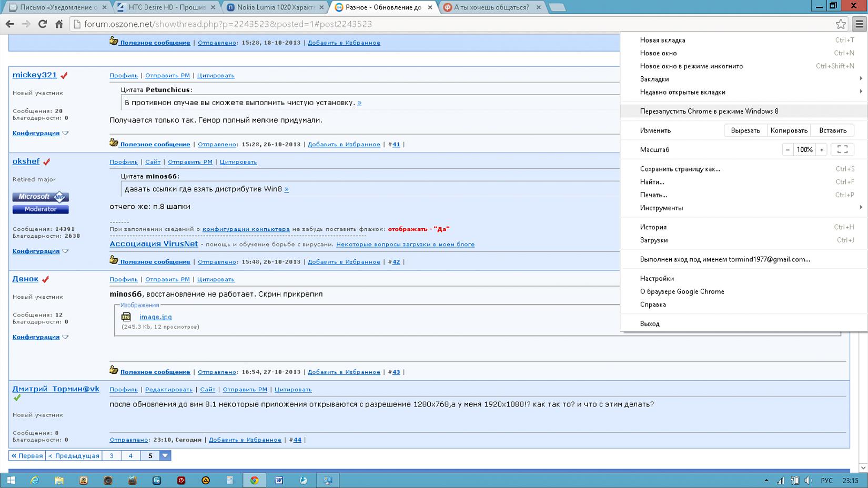Screen dimensions: 868x488
Task: Open the new tab button
Action: [x=557, y=7]
